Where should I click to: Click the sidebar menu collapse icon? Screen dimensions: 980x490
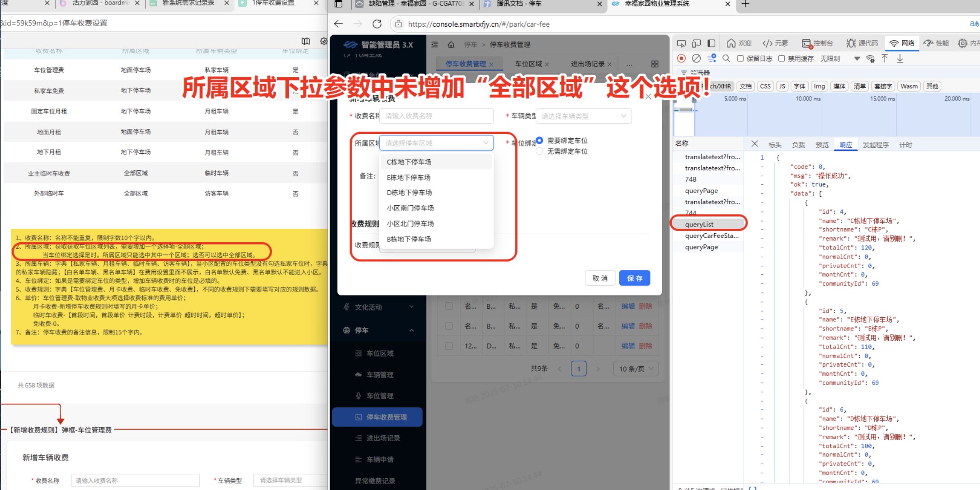(434, 44)
